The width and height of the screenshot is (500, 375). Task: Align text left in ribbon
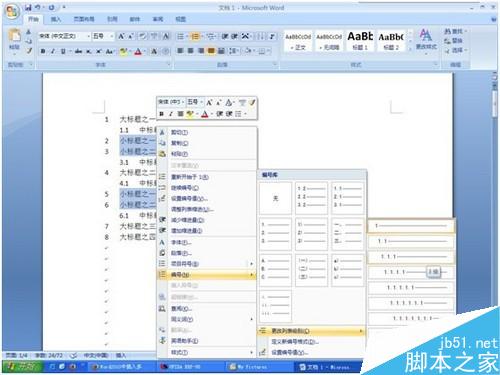(x=180, y=51)
